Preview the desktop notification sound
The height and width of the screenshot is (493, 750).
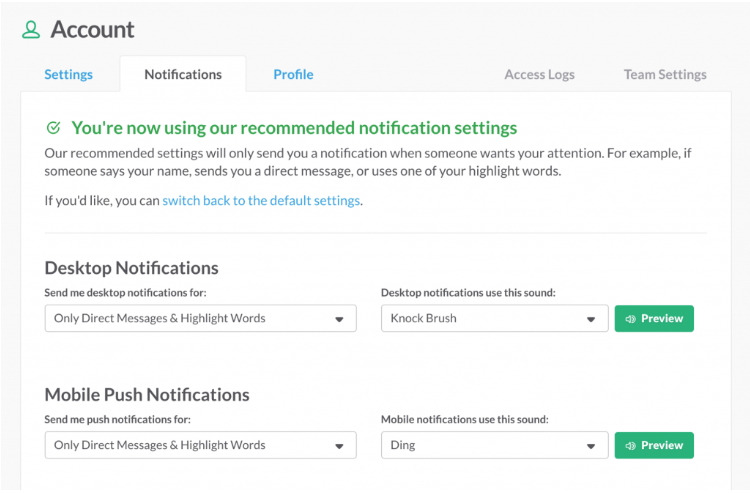[x=654, y=319]
